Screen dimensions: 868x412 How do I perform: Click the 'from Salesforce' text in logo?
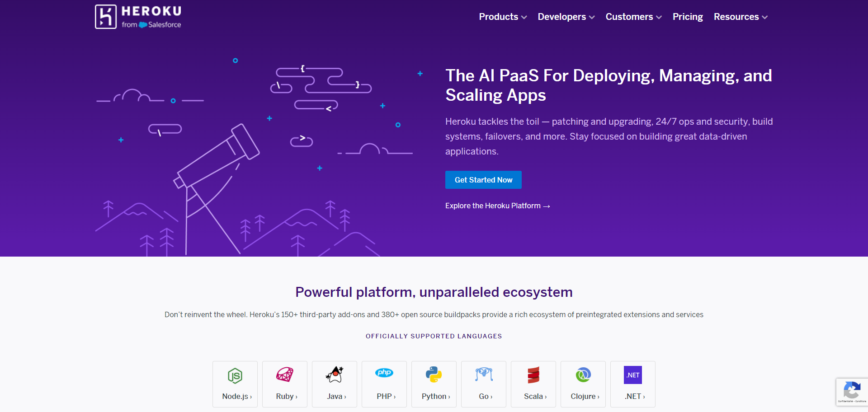tap(151, 25)
